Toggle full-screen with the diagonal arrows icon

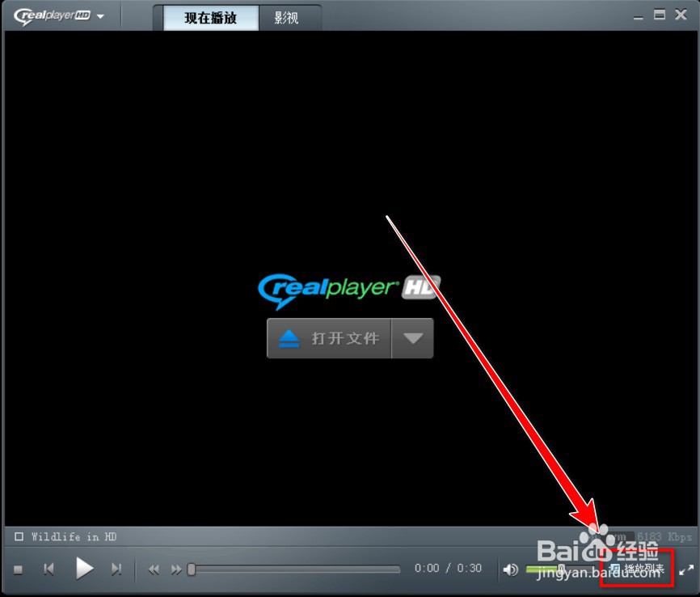[x=686, y=569]
